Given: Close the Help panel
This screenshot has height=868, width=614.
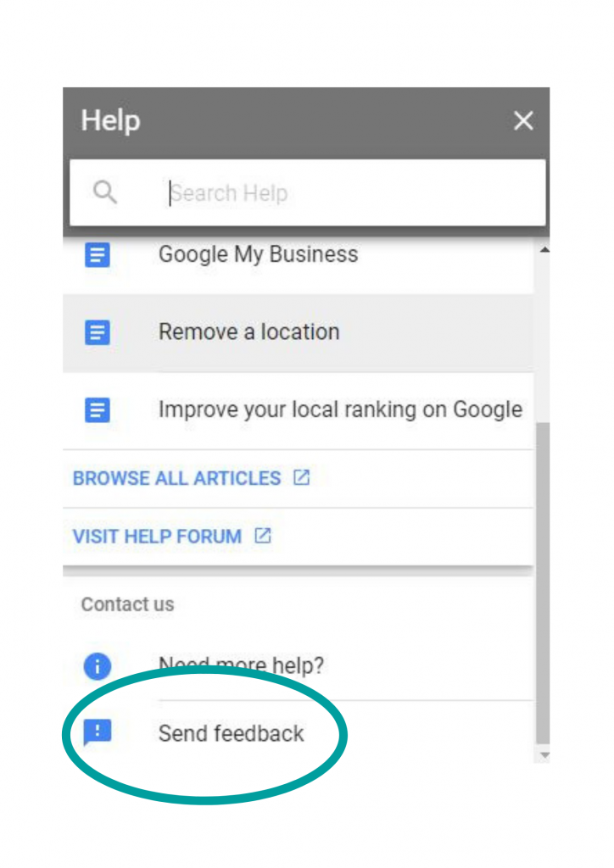Looking at the screenshot, I should point(522,120).
